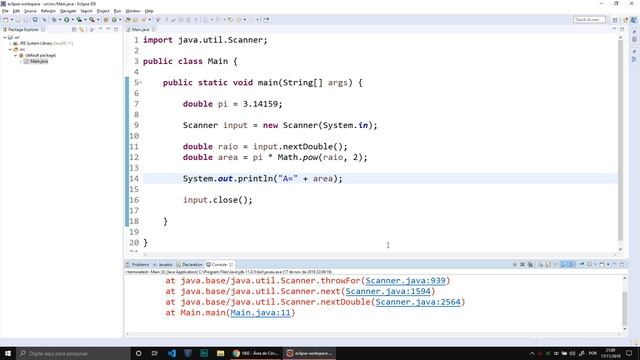Select the Package Explorer tab
Viewport: 640px width, 360px height.
23,29
